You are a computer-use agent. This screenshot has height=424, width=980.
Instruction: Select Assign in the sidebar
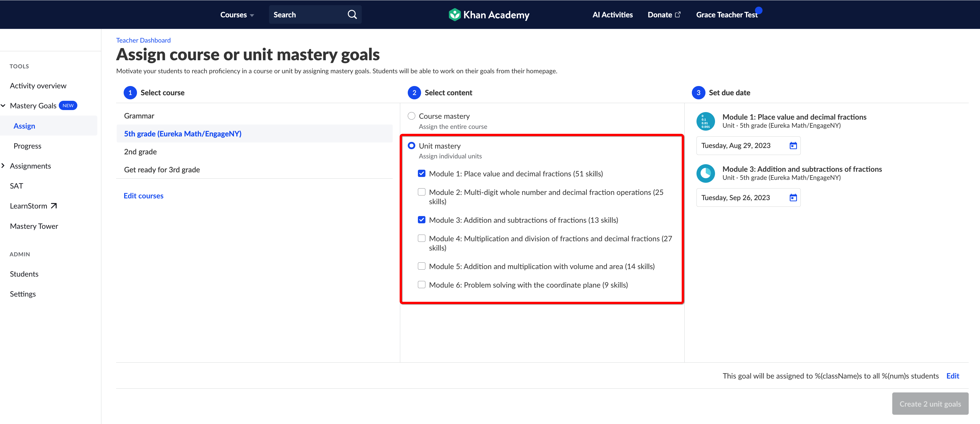[49, 126]
